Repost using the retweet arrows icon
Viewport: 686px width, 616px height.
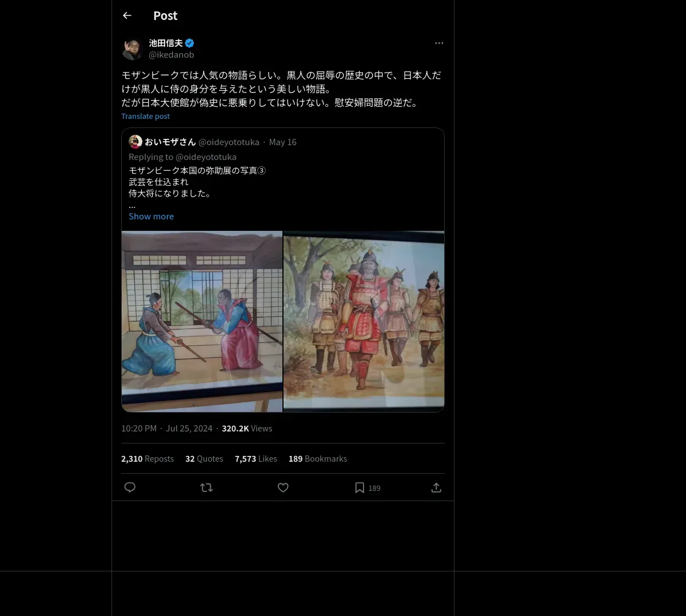[x=206, y=487]
